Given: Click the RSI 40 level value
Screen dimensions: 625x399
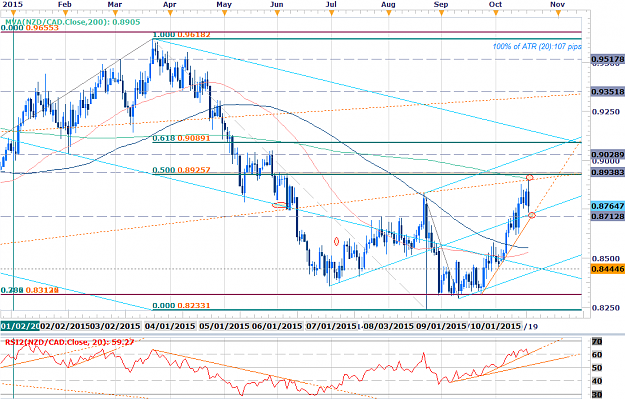Looking at the screenshot, I should tap(597, 381).
